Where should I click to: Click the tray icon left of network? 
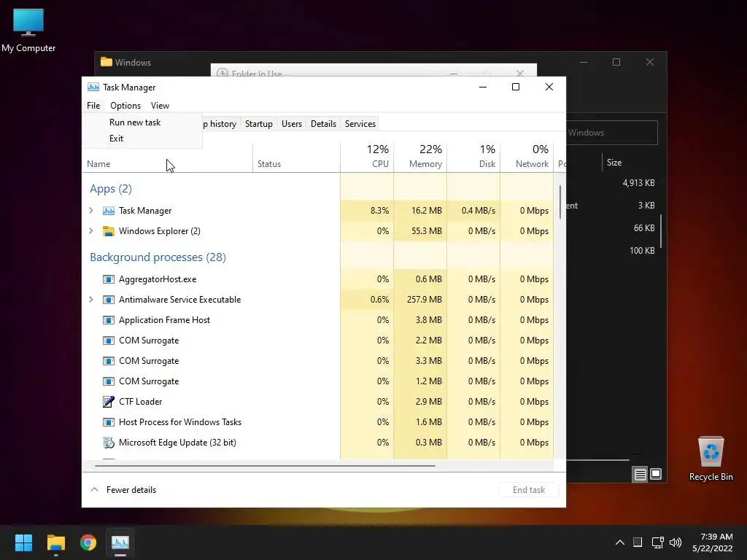[x=638, y=542]
